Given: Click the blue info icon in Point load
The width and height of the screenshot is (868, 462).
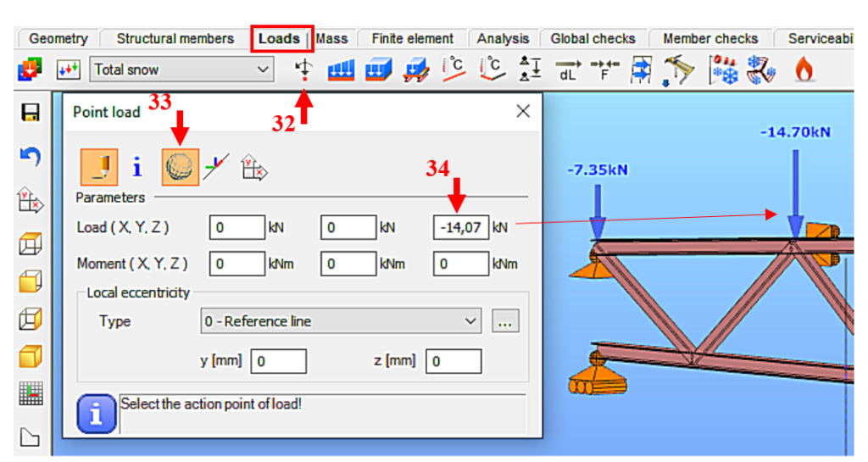Looking at the screenshot, I should tap(136, 166).
